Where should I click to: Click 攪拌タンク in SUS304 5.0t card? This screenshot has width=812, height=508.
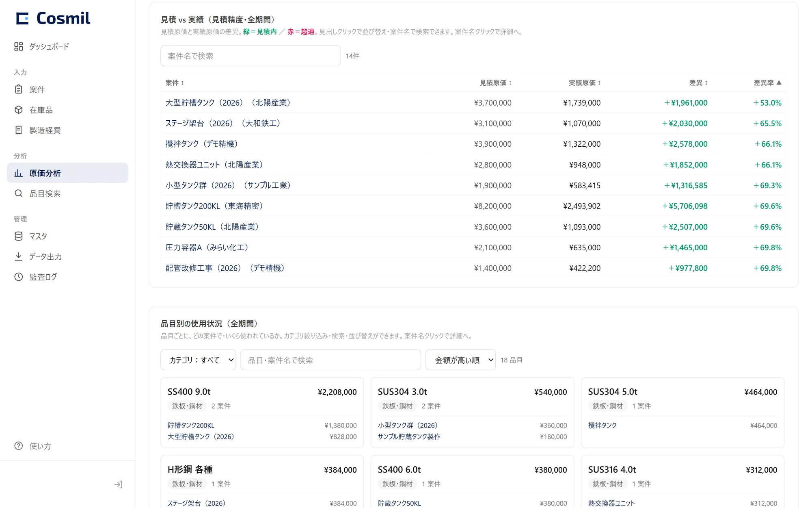pyautogui.click(x=603, y=426)
